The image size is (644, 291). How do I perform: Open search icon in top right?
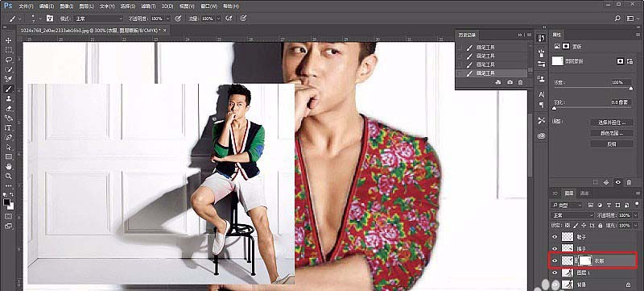tap(617, 19)
